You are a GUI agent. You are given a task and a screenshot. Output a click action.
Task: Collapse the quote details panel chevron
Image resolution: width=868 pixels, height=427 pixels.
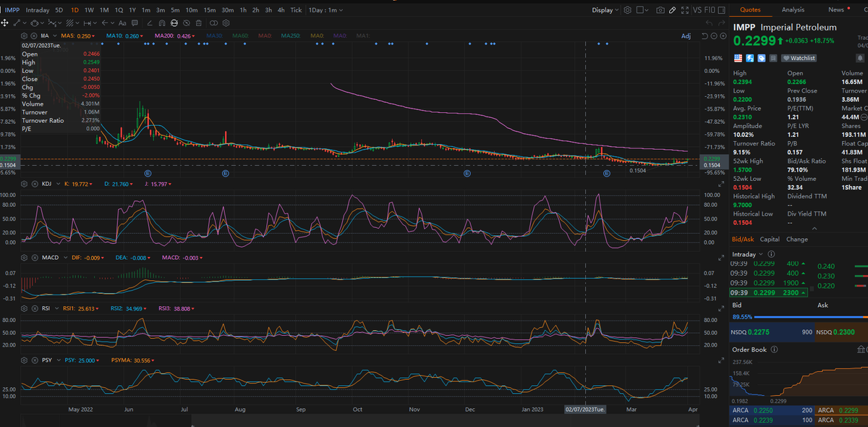coord(814,229)
